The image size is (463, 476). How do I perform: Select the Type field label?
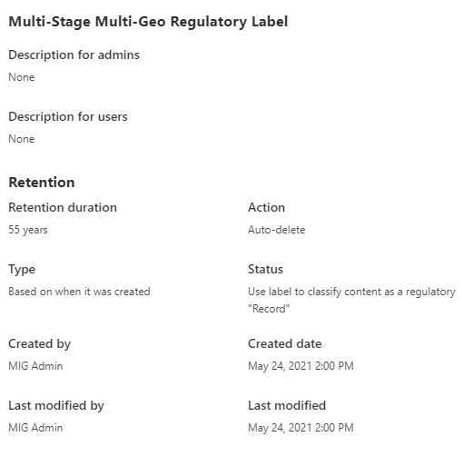point(22,270)
